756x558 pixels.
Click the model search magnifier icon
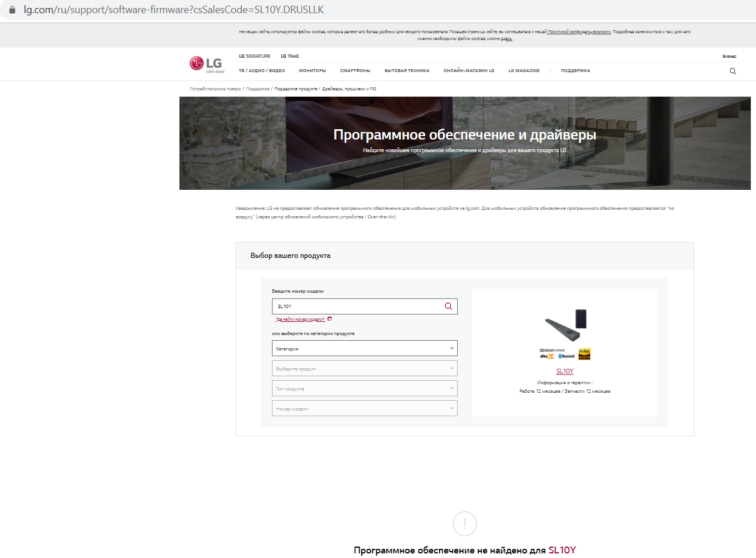(x=449, y=306)
